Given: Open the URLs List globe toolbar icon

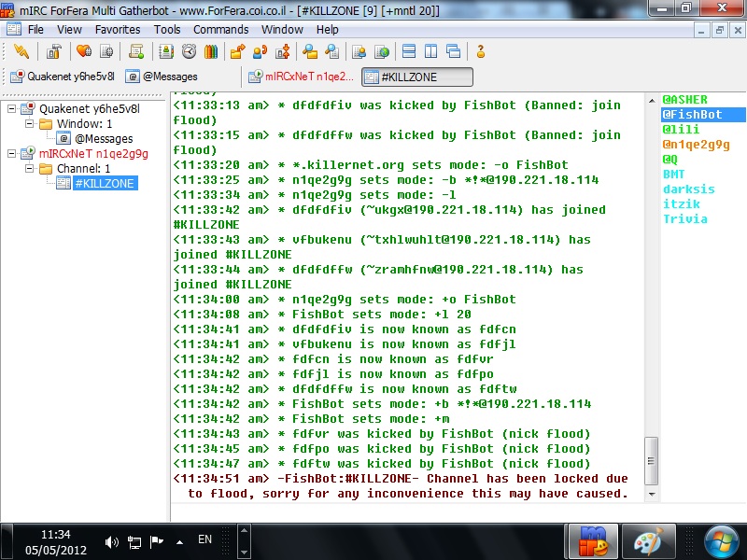Looking at the screenshot, I should pos(382,51).
